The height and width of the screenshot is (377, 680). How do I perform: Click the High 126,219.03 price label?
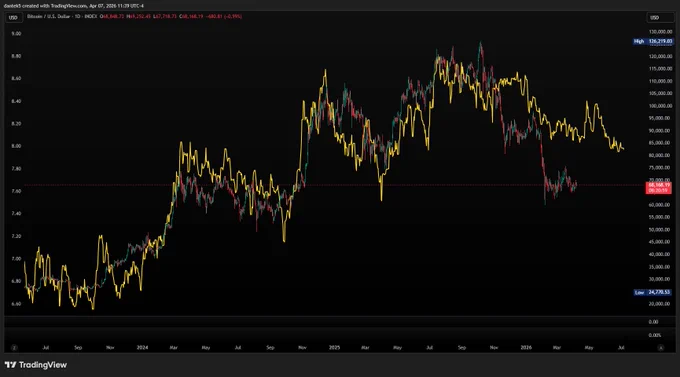pos(653,41)
